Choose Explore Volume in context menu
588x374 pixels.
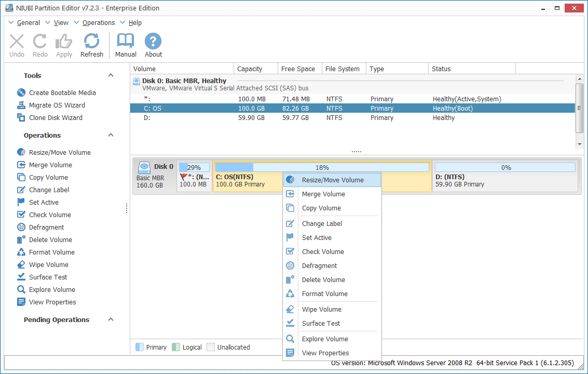[332, 339]
